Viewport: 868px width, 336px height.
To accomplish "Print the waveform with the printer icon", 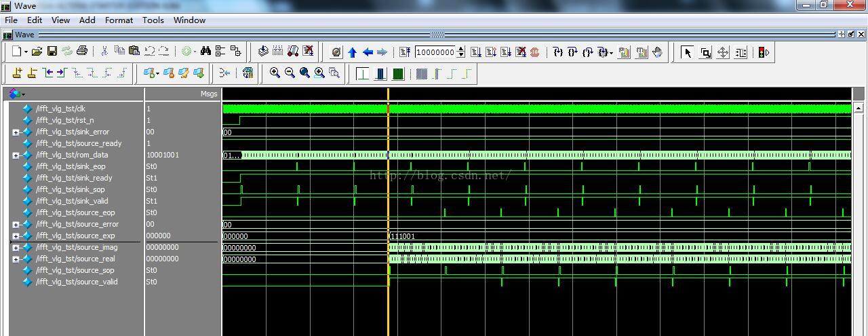I will (x=82, y=52).
